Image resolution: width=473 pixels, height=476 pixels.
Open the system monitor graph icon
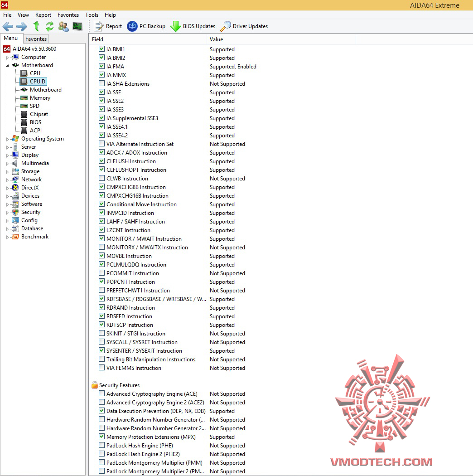coord(77,26)
